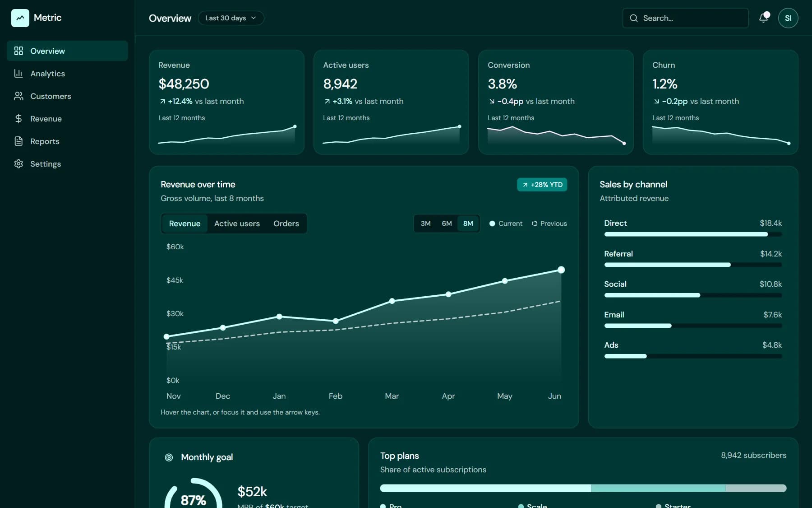Select the 3M time range
The height and width of the screenshot is (508, 812).
pyautogui.click(x=425, y=224)
